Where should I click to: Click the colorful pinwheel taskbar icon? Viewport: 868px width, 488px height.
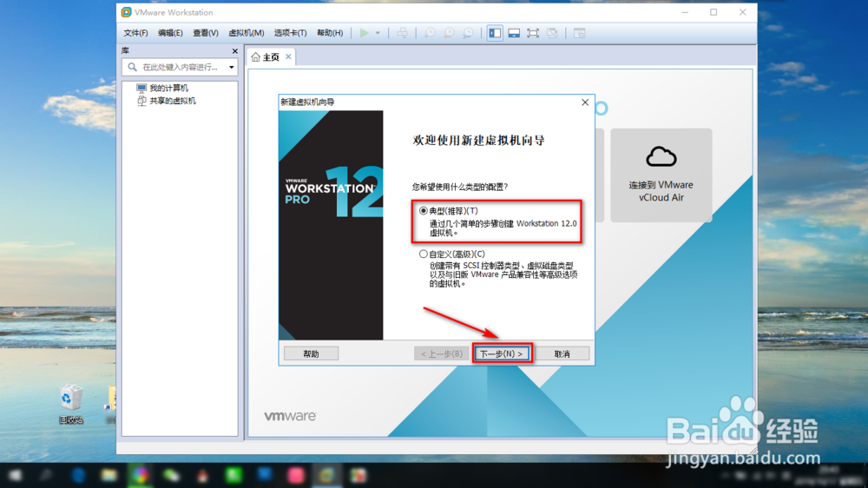click(x=140, y=475)
